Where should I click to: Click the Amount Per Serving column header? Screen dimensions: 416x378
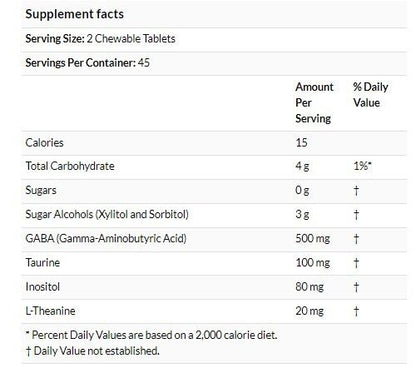pos(314,103)
